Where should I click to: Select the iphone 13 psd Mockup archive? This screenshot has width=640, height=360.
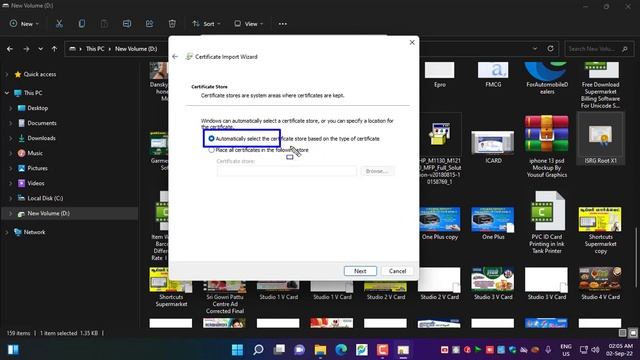[547, 147]
